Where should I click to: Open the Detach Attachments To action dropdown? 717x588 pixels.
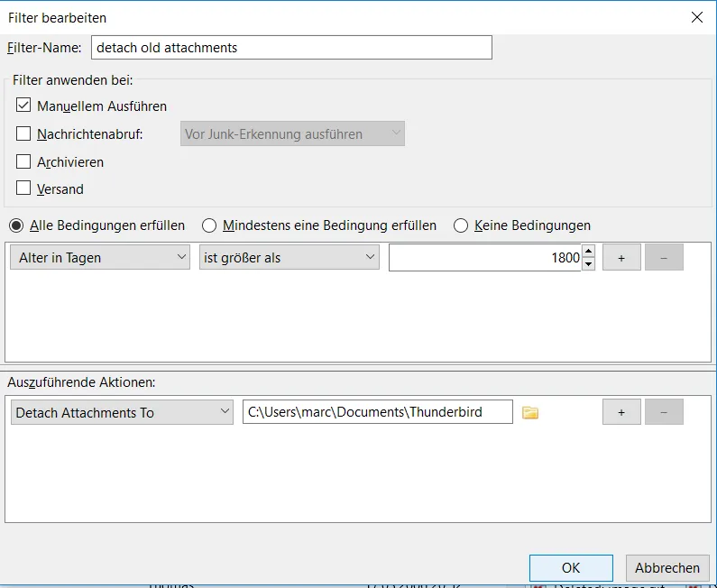[122, 412]
